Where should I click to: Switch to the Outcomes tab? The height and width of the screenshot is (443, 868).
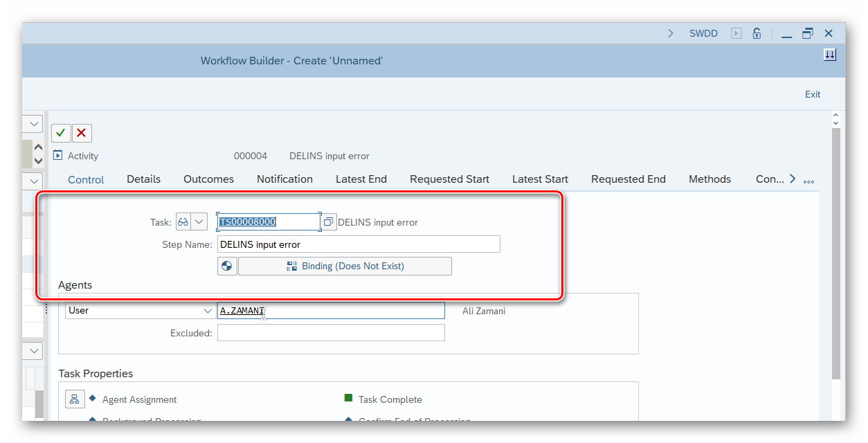[x=208, y=179]
